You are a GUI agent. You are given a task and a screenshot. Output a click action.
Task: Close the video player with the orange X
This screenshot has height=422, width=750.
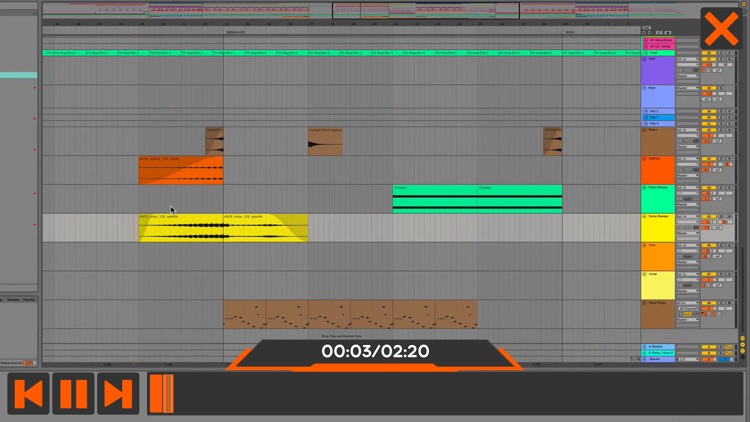(x=721, y=28)
